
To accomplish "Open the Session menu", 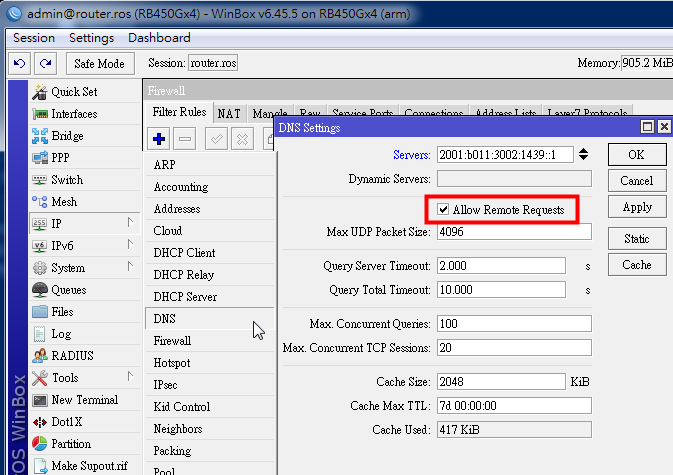I will point(34,38).
